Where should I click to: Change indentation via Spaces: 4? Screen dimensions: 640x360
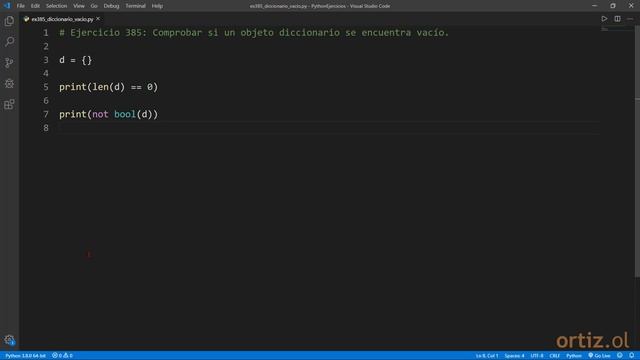coord(514,356)
